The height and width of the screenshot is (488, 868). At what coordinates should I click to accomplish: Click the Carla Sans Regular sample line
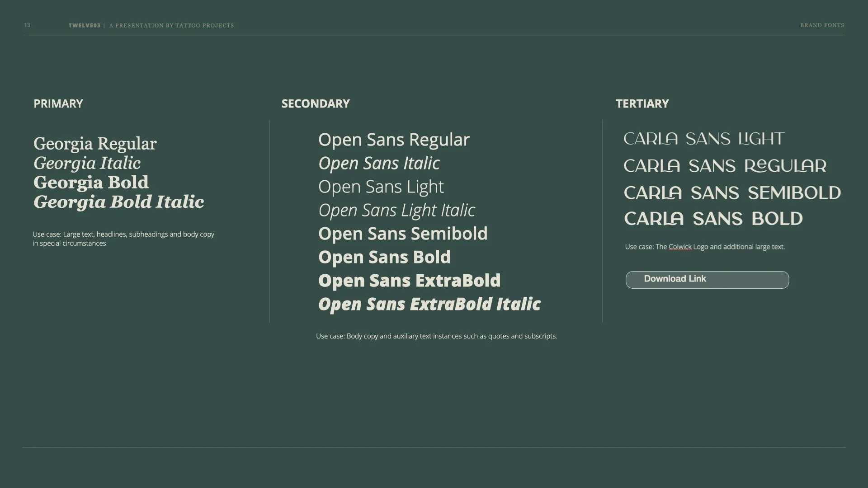pyautogui.click(x=725, y=166)
